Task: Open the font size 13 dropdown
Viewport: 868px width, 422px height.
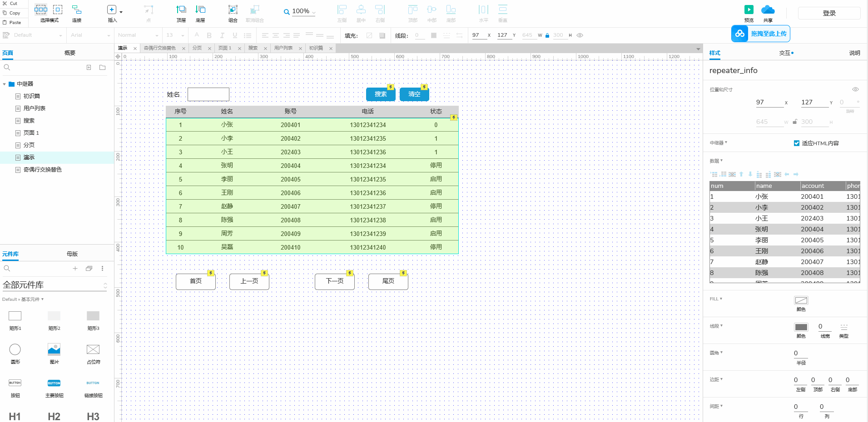Action: [175, 35]
